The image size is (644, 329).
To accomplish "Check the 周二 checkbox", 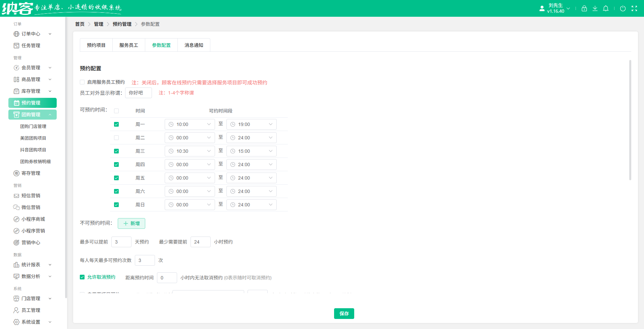I will click(116, 138).
